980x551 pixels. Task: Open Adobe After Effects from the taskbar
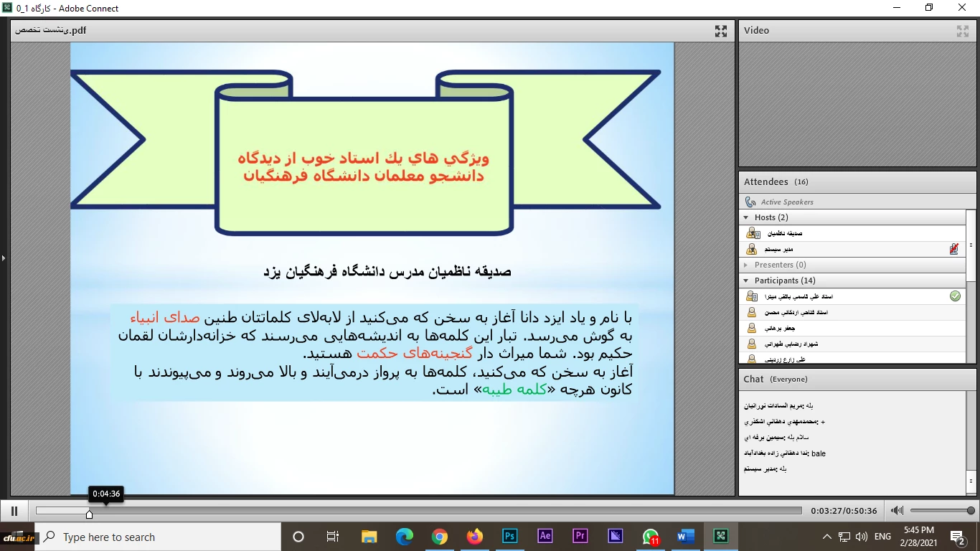click(545, 537)
